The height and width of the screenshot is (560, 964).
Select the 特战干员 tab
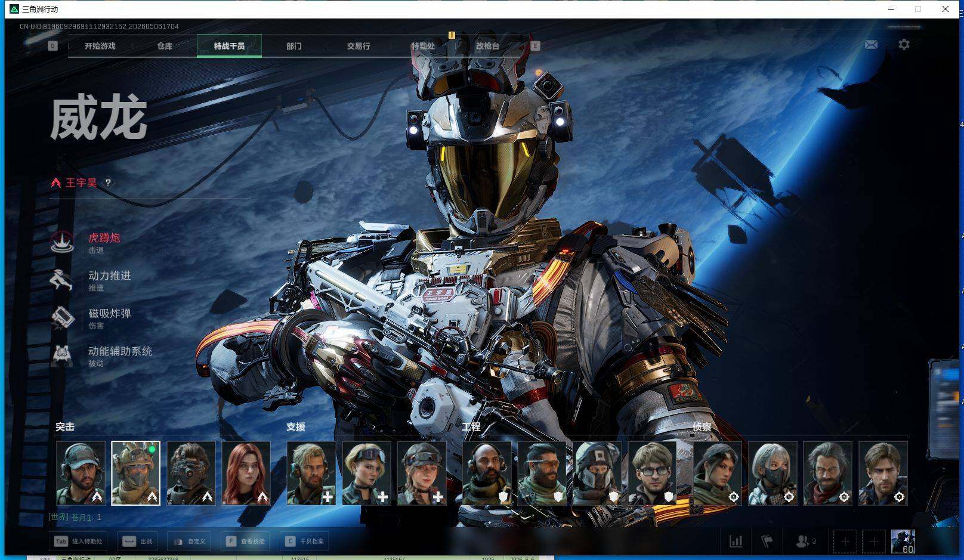229,46
